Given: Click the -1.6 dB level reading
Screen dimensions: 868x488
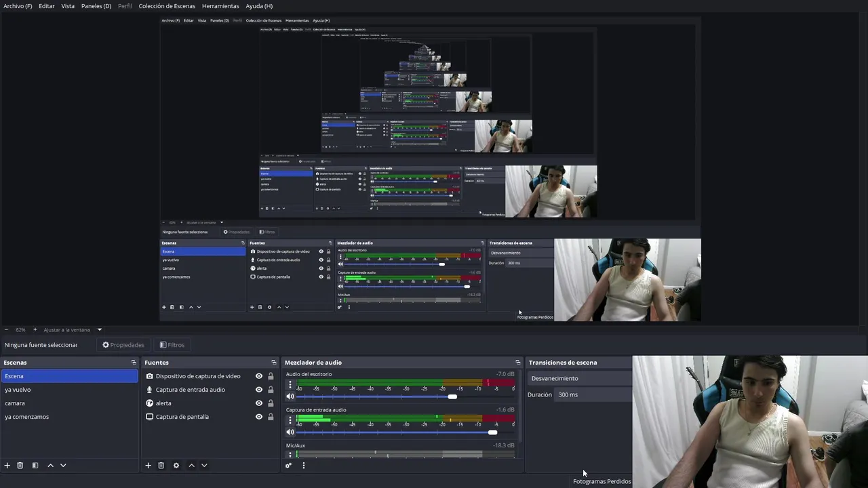Looking at the screenshot, I should coord(505,410).
